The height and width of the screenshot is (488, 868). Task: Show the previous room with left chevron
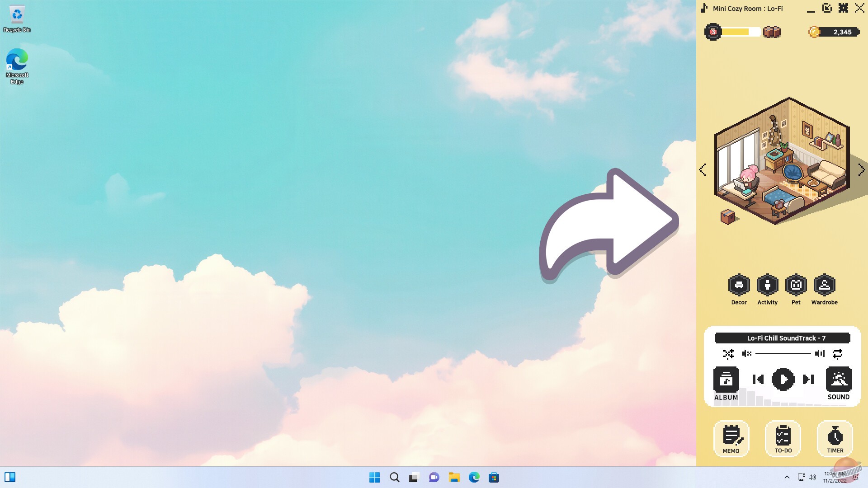click(x=703, y=170)
